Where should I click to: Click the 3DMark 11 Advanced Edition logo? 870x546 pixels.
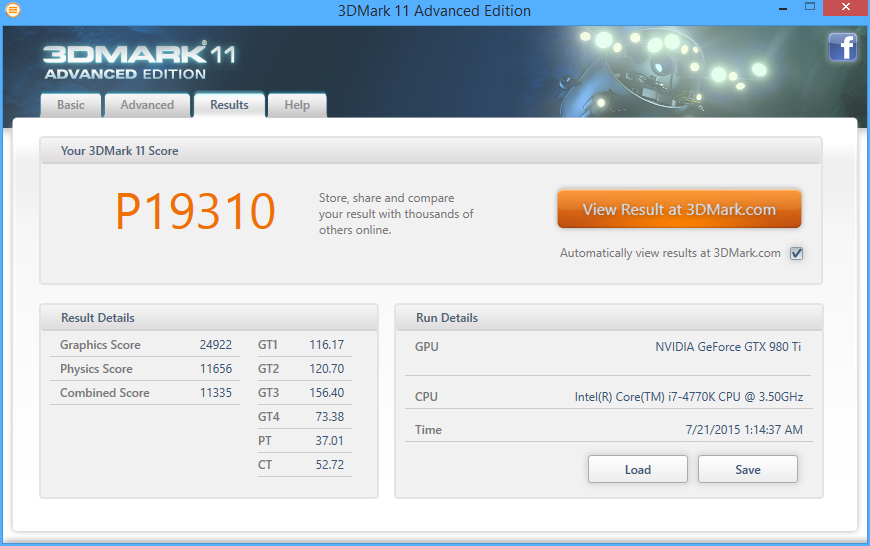pyautogui.click(x=139, y=60)
